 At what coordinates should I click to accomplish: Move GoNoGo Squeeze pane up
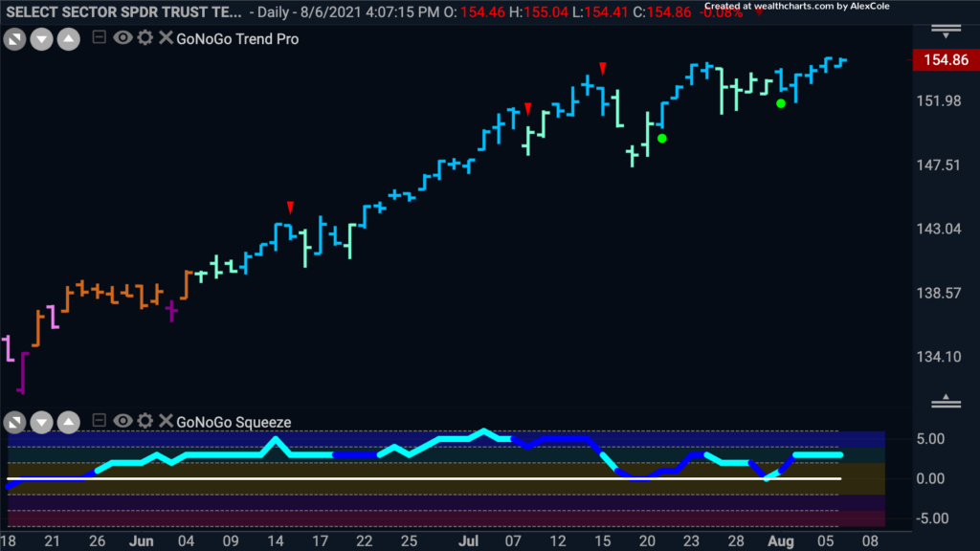[69, 423]
